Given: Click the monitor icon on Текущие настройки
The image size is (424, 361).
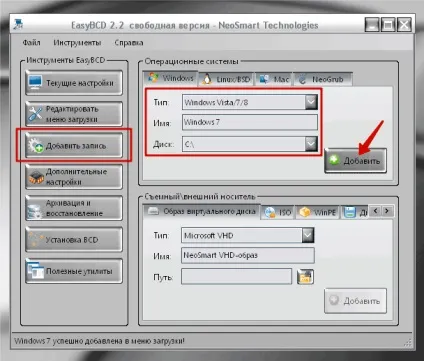Looking at the screenshot, I should tap(35, 82).
